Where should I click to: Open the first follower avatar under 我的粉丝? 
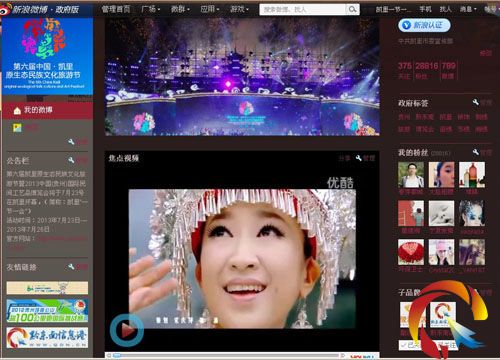tap(411, 175)
